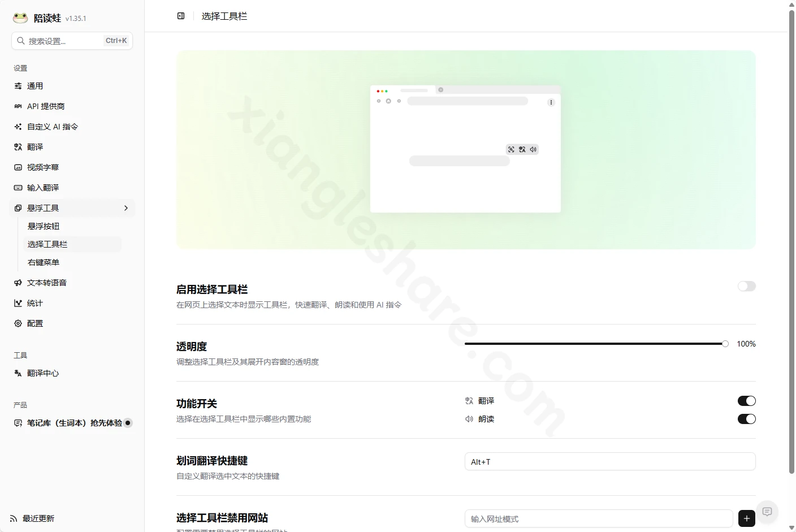Click the 启用选择工具栏 heading
796x532 pixels.
click(212, 289)
